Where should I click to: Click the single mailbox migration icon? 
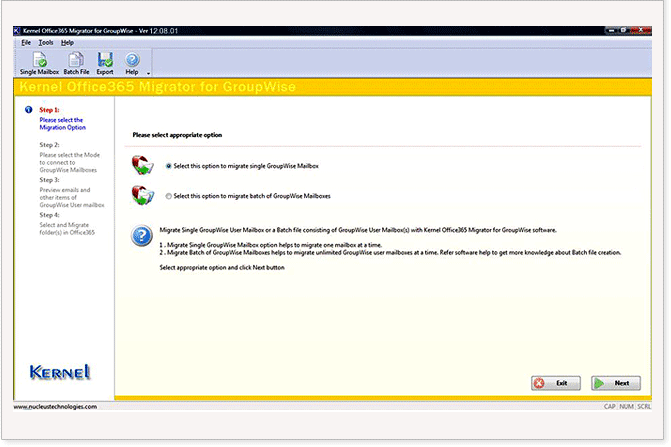[x=143, y=166]
